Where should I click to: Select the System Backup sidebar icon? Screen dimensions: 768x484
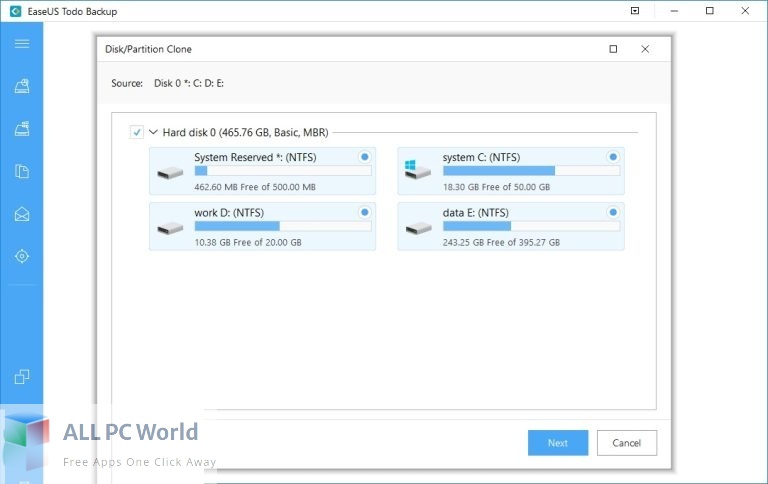22,129
